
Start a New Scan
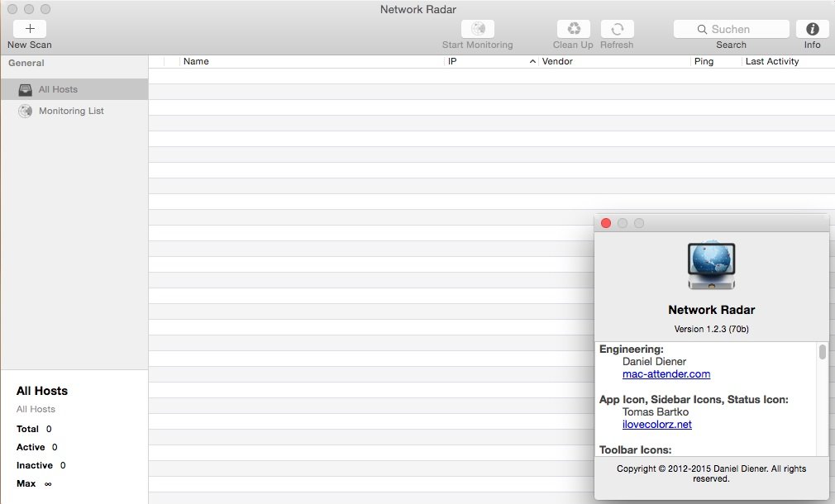pos(29,29)
